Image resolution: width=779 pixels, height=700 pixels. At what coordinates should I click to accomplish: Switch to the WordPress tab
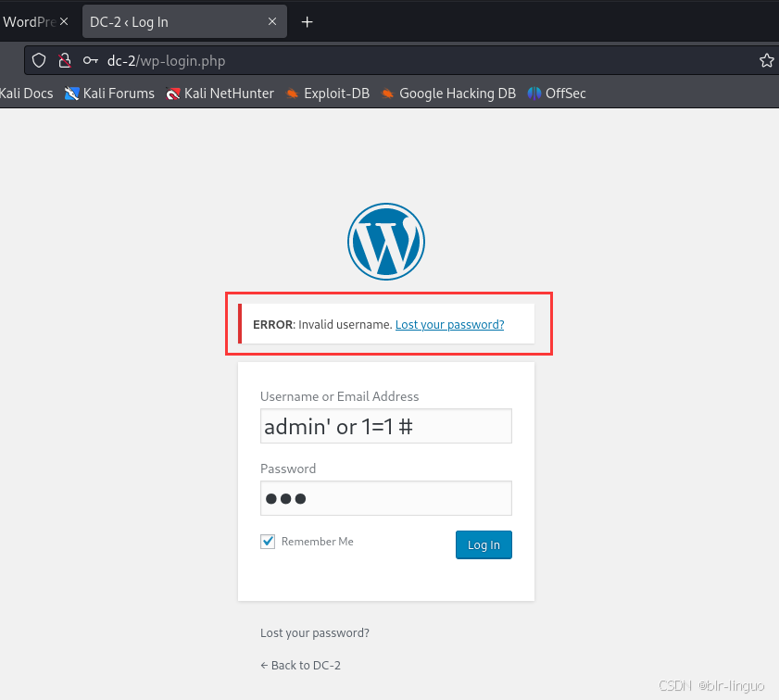[29, 22]
